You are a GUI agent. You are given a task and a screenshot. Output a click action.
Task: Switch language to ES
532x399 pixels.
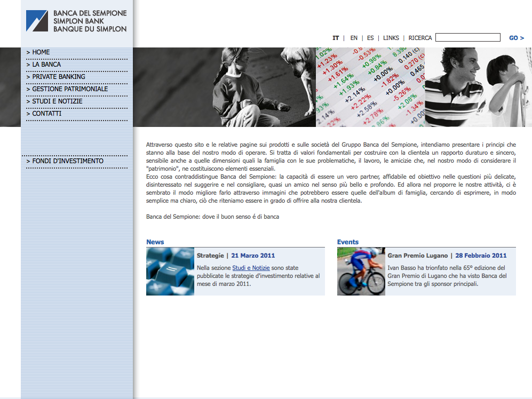tap(370, 38)
